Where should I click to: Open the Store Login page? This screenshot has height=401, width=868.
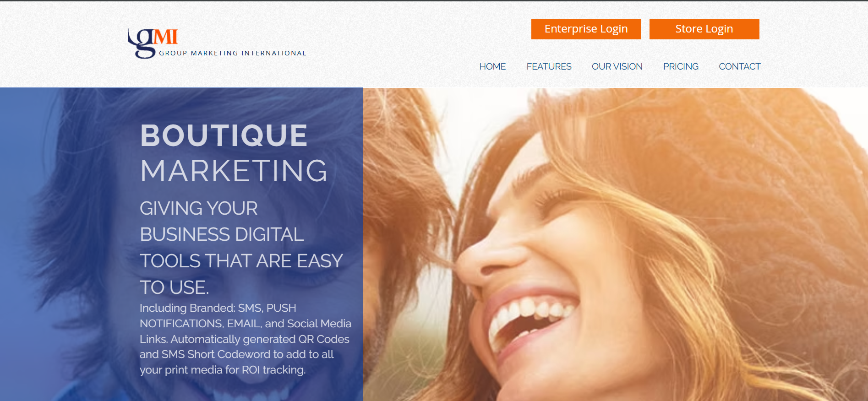point(704,29)
